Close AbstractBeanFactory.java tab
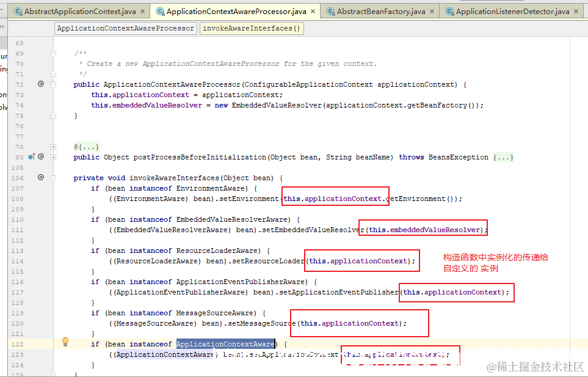The image size is (588, 377). [432, 12]
